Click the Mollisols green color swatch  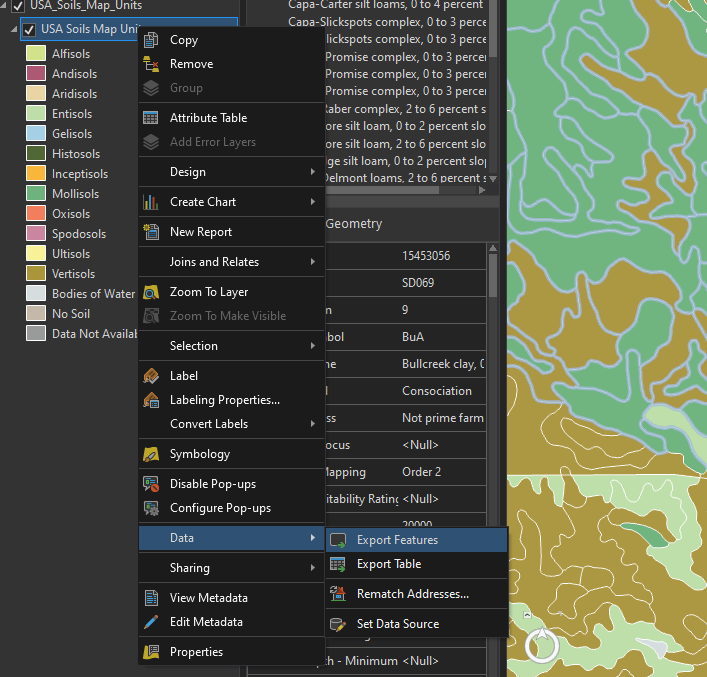click(x=36, y=193)
